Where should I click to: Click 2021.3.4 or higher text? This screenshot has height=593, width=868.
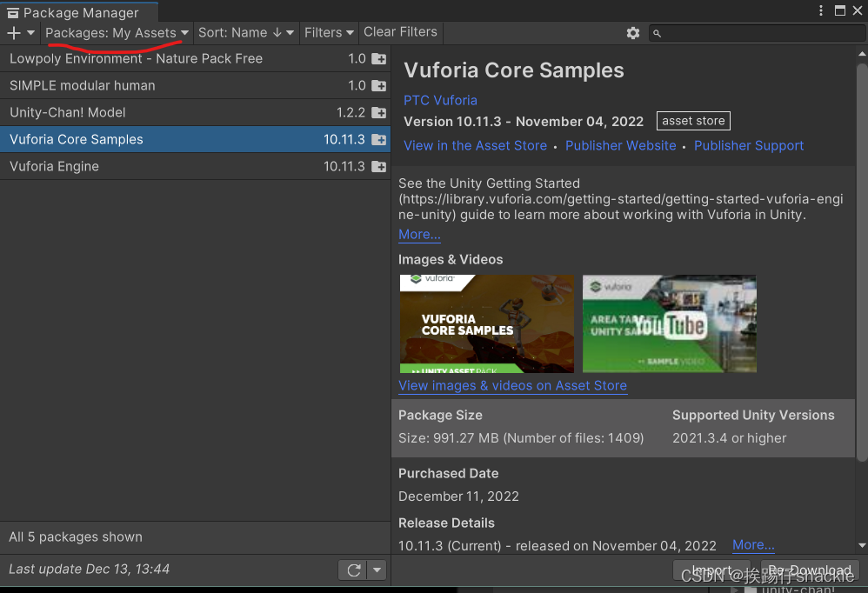click(729, 438)
